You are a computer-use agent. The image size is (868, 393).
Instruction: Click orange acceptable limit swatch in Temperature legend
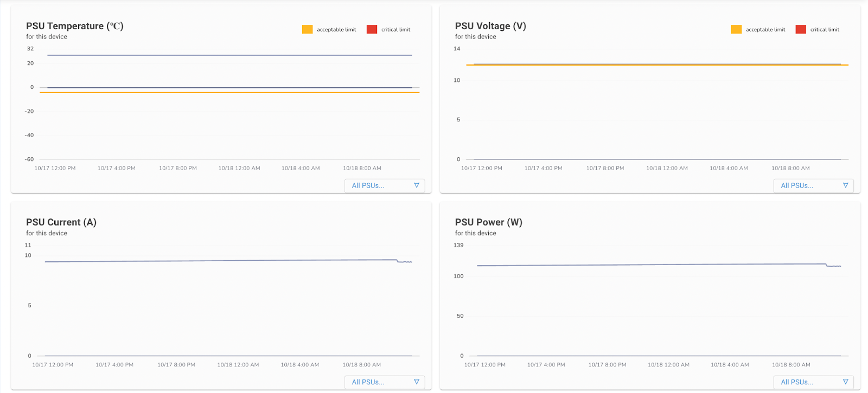[307, 29]
